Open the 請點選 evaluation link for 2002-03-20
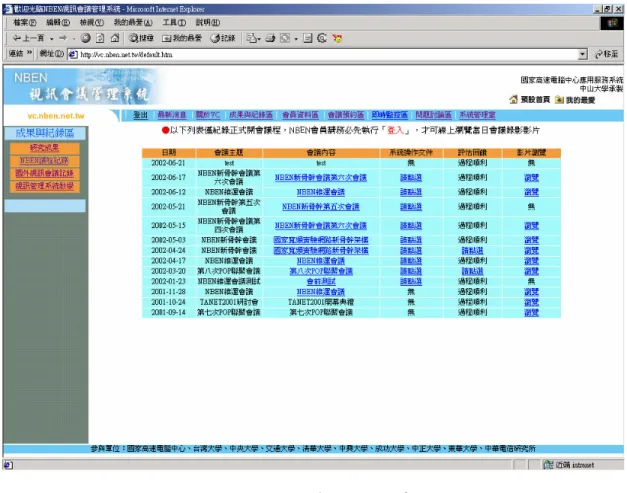 point(472,271)
